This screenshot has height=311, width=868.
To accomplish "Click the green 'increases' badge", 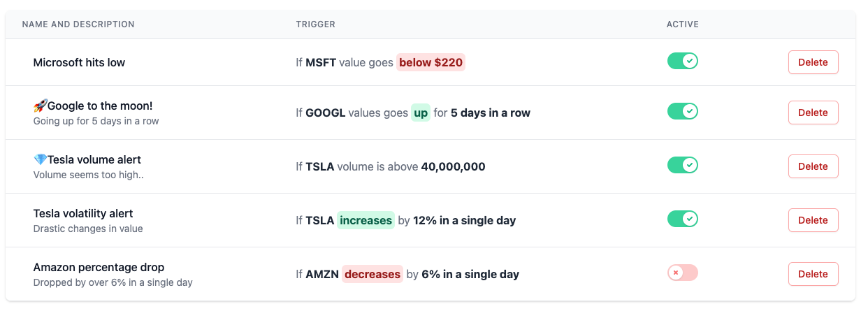I will tap(366, 220).
